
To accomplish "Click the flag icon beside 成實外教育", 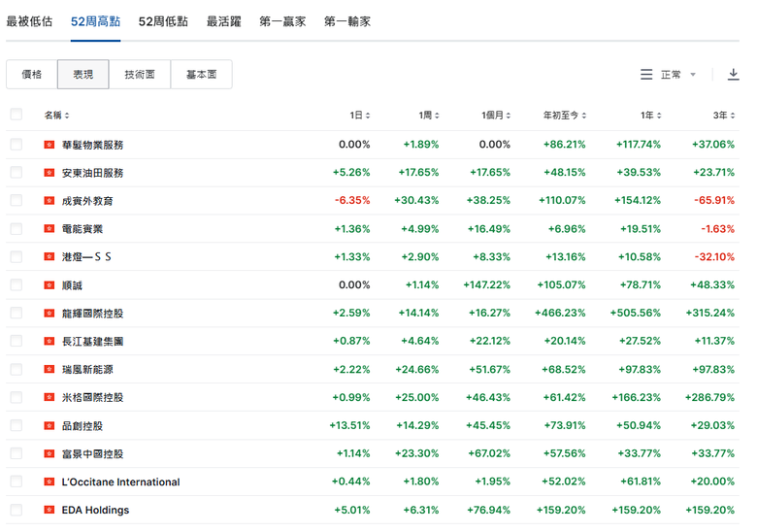I will tap(49, 200).
